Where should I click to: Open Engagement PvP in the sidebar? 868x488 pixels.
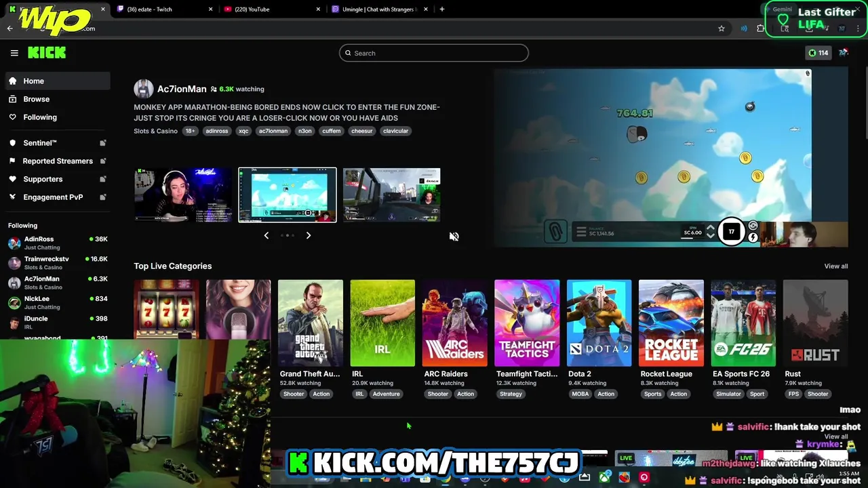point(58,197)
